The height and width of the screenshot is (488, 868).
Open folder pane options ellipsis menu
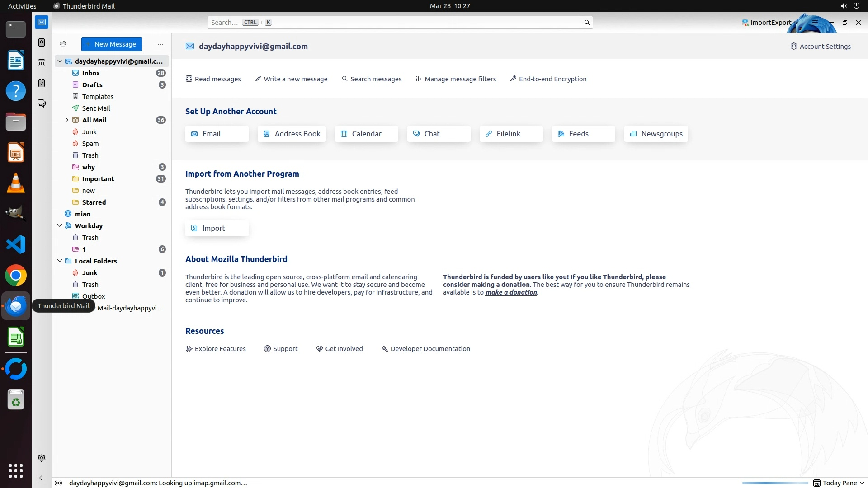(160, 44)
